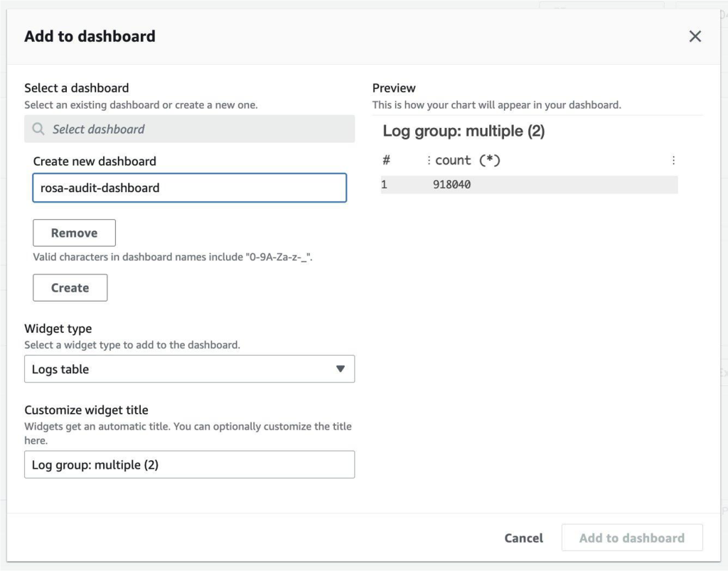This screenshot has width=728, height=571.
Task: Cancel adding the widget
Action: point(523,538)
